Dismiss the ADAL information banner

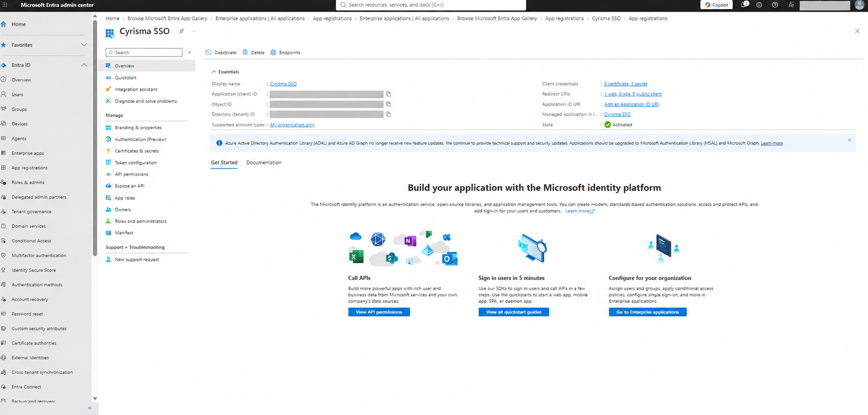[x=849, y=140]
